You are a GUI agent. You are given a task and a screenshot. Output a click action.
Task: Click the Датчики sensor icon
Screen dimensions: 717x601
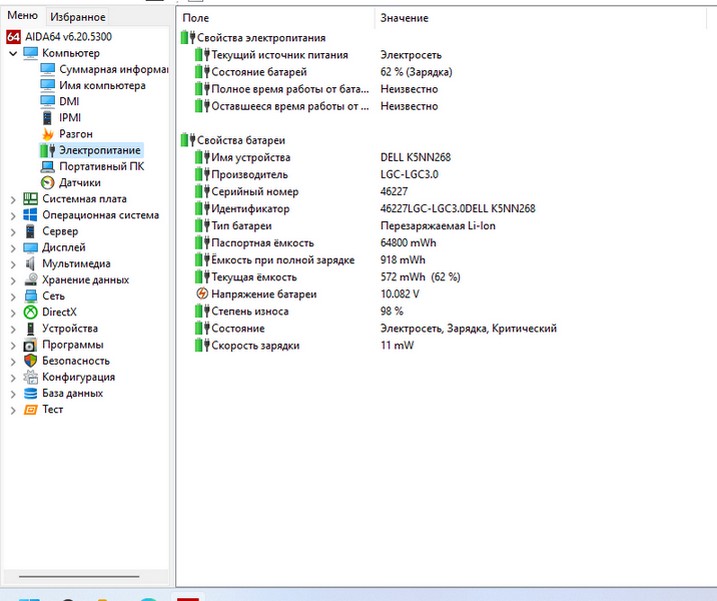pos(47,182)
